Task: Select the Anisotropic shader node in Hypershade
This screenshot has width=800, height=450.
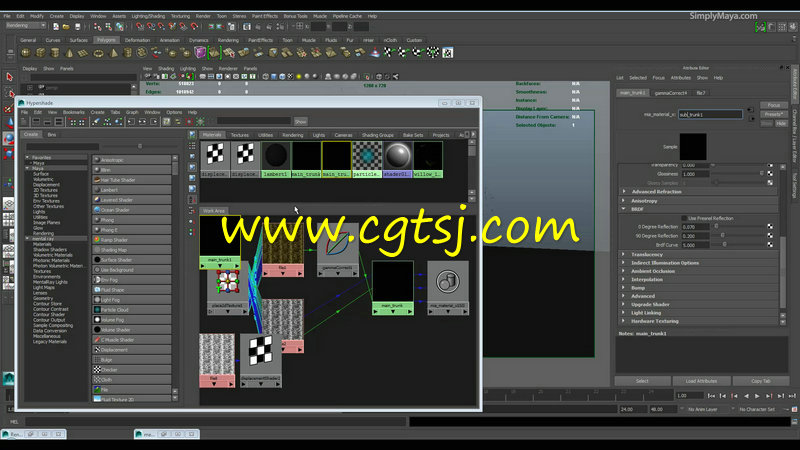Action: pyautogui.click(x=132, y=160)
